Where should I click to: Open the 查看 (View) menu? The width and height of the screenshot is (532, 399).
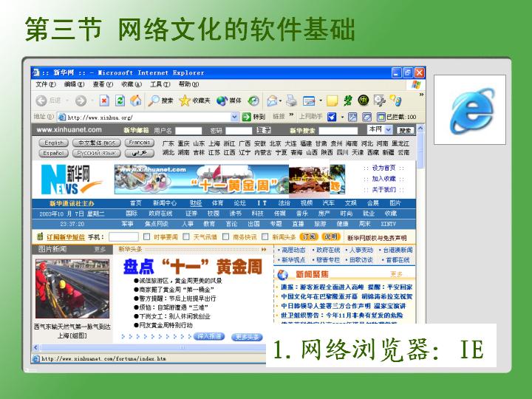(103, 84)
